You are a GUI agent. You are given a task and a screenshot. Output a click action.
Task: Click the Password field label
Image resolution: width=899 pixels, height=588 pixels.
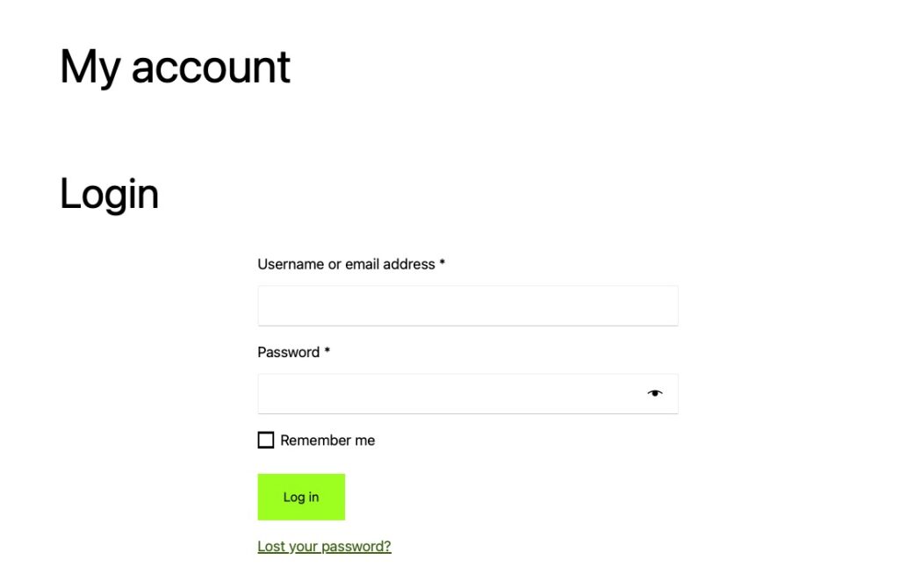(x=288, y=352)
